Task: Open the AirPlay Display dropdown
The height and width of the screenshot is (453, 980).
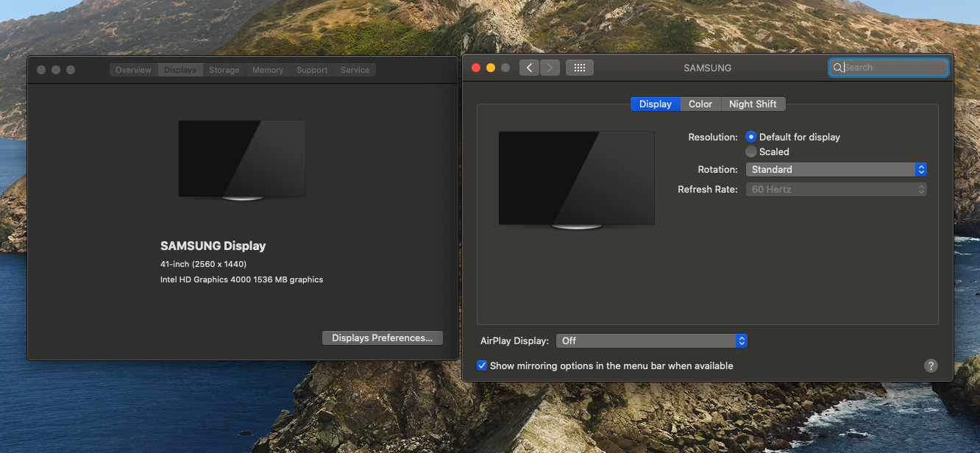Action: pos(652,341)
